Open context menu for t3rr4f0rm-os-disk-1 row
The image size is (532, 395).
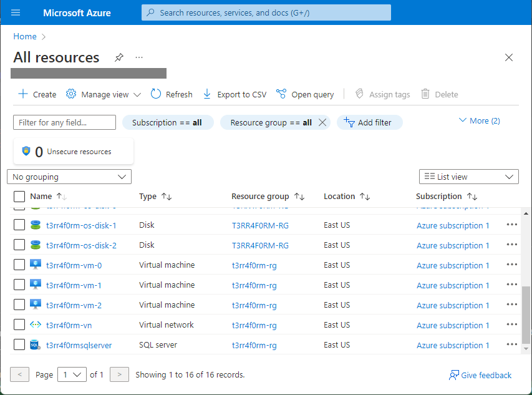[x=511, y=225]
